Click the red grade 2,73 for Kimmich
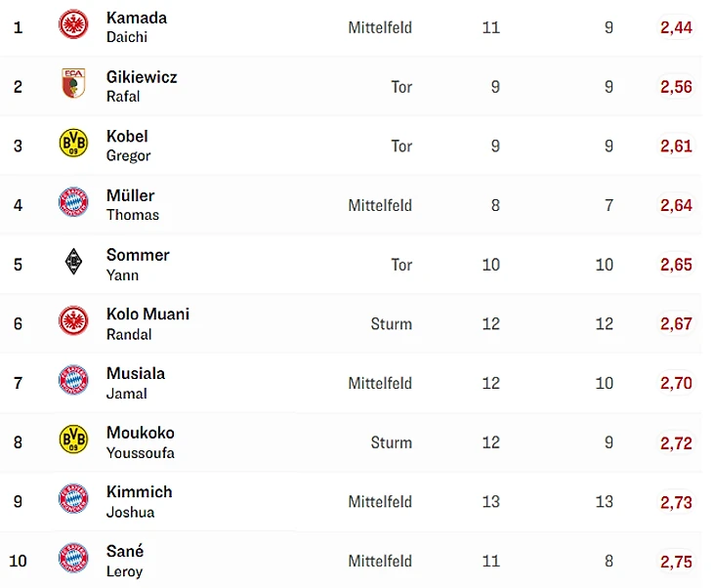Screen dimensions: 713x588 (x=676, y=502)
